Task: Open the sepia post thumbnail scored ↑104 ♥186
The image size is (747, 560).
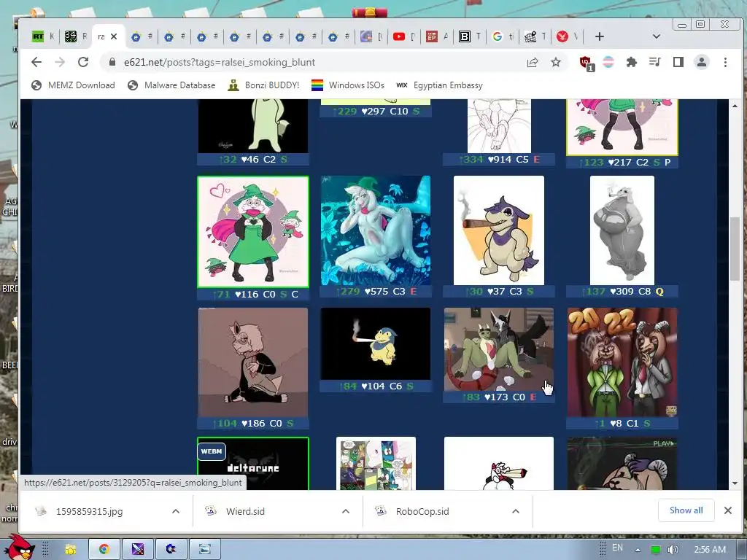Action: pos(253,362)
